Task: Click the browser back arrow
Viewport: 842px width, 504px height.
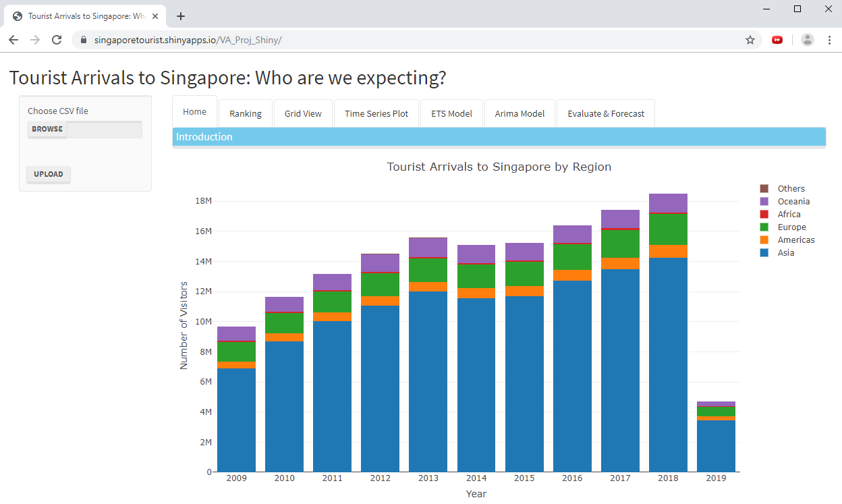Action: pos(13,40)
